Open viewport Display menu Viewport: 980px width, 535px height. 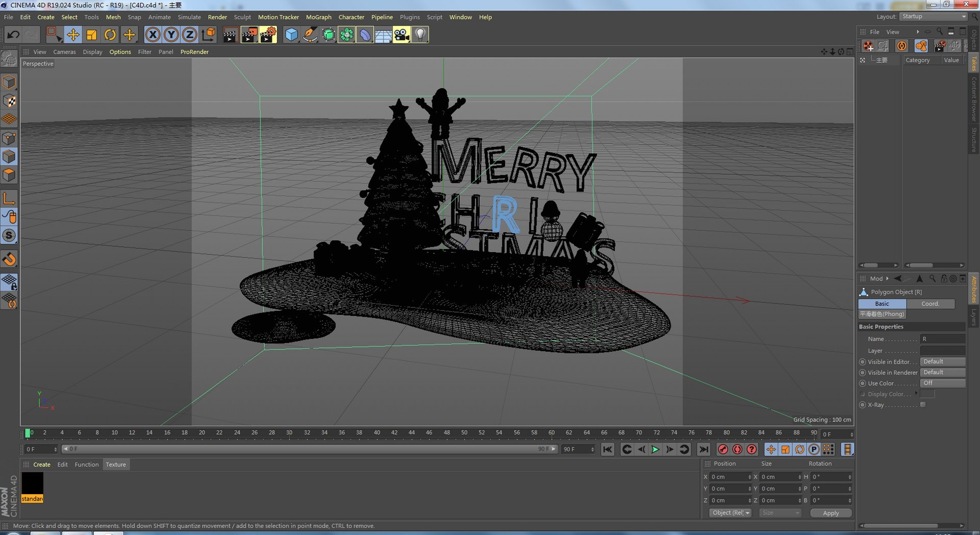pyautogui.click(x=92, y=52)
